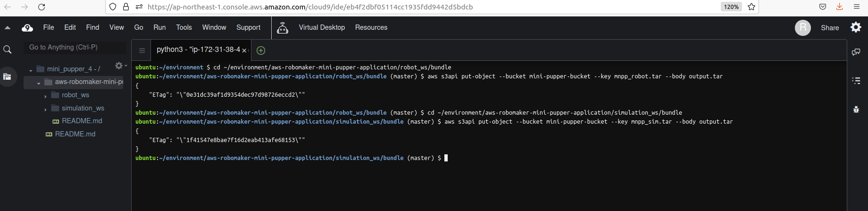Open the View menu
Viewport: 868px width, 211px height.
pos(117,27)
